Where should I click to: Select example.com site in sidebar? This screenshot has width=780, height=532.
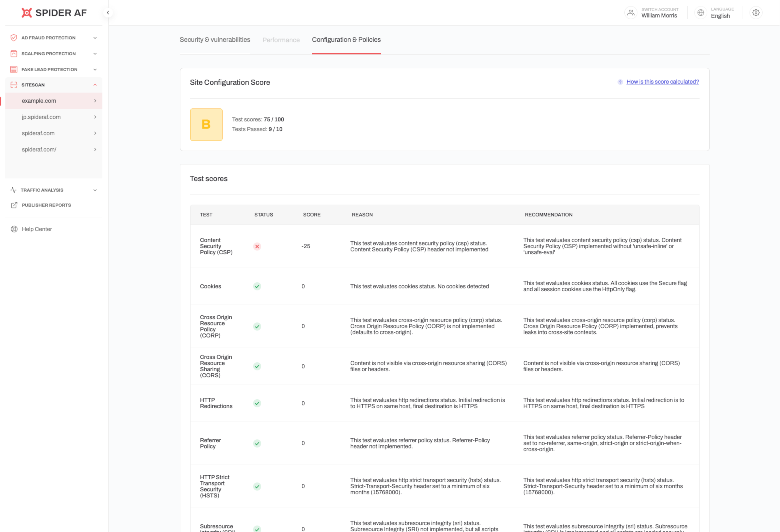tap(54, 101)
